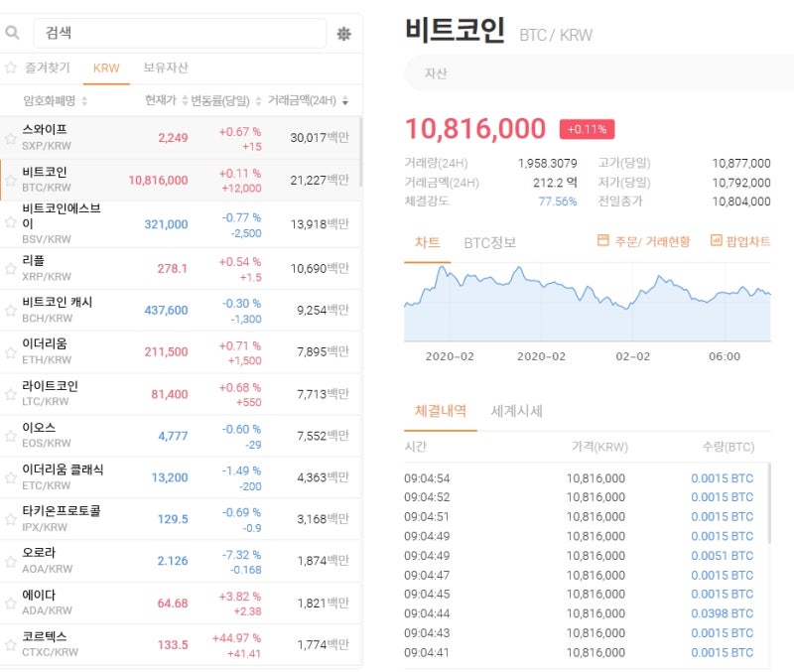
Task: Star the 코르텍스 CTXC row
Action: click(x=11, y=645)
